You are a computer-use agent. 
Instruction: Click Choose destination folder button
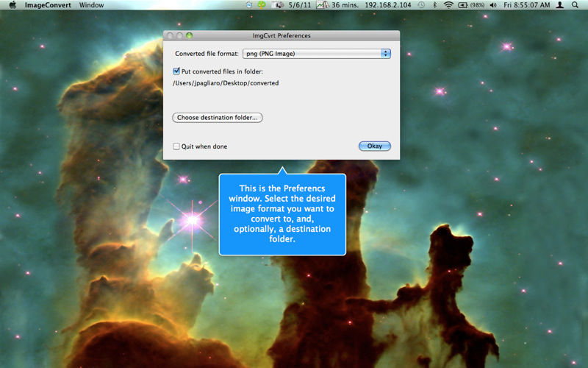pos(218,118)
